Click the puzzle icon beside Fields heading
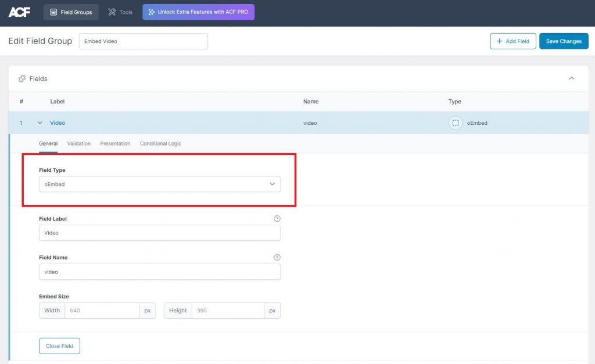The width and height of the screenshot is (595, 364). coord(22,78)
